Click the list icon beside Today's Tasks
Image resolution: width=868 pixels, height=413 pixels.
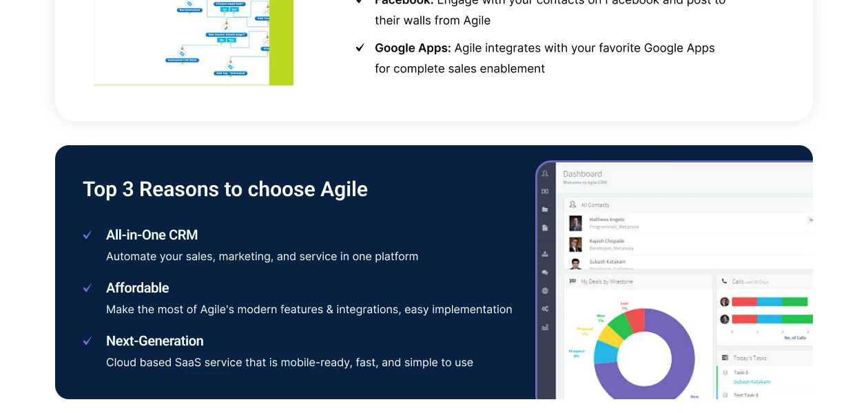tap(726, 358)
